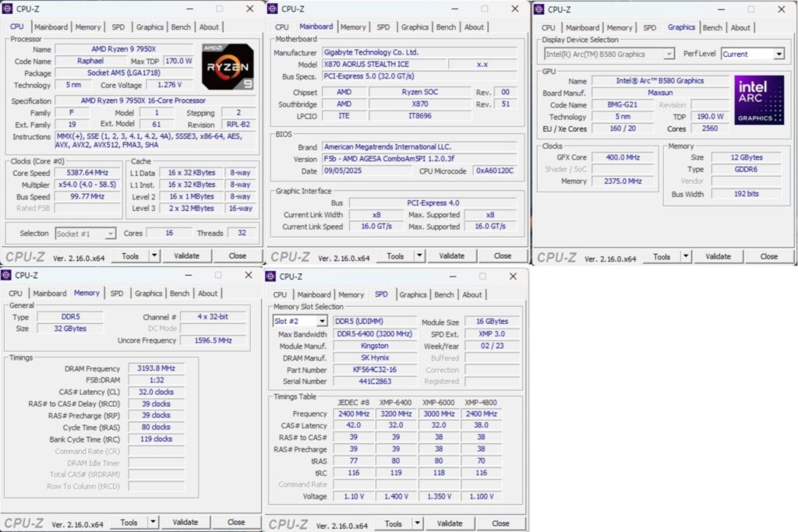The image size is (798, 532).
Task: Click the BIOS version F5b AGESA field
Action: (x=420, y=159)
